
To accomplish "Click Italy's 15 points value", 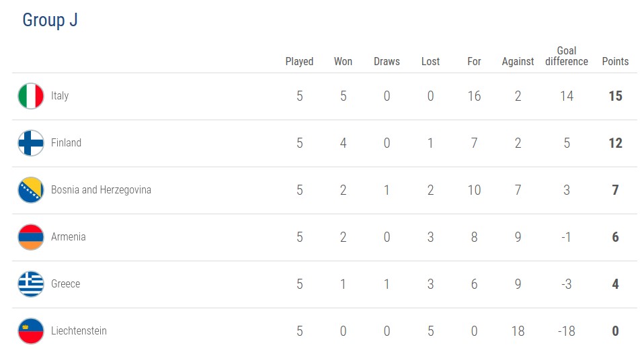I will click(x=615, y=96).
